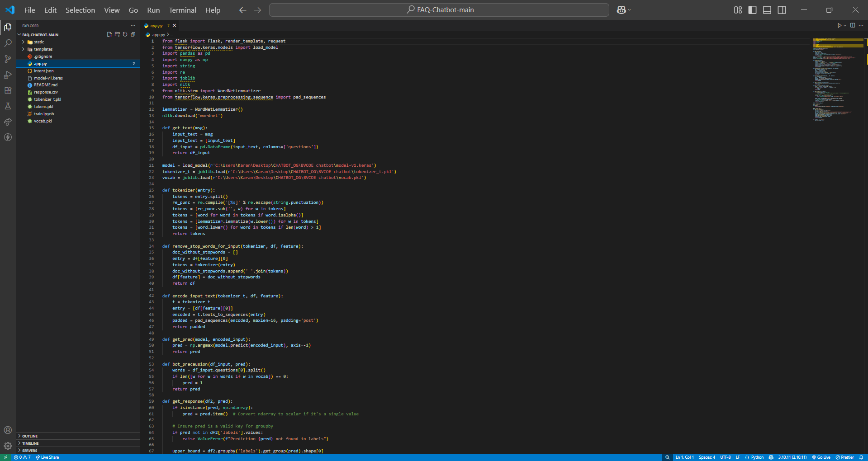Click UTF-8 encoding in status bar
868x461 pixels.
click(726, 457)
